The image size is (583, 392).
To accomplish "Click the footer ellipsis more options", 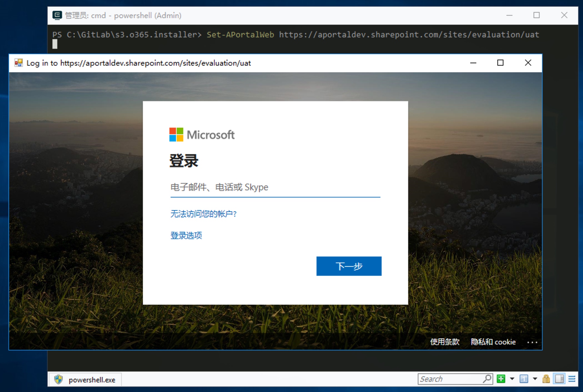I will tap(532, 342).
